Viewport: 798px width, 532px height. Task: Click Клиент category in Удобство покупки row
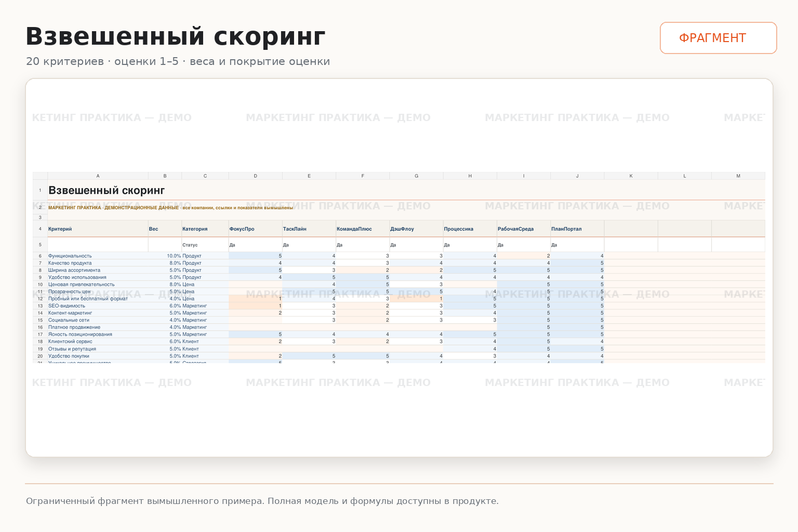pos(205,356)
